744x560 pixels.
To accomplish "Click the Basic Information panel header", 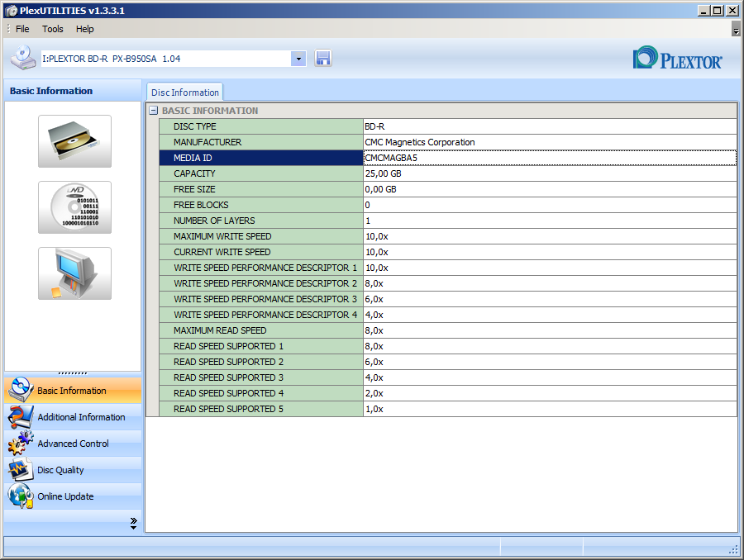I will click(73, 91).
